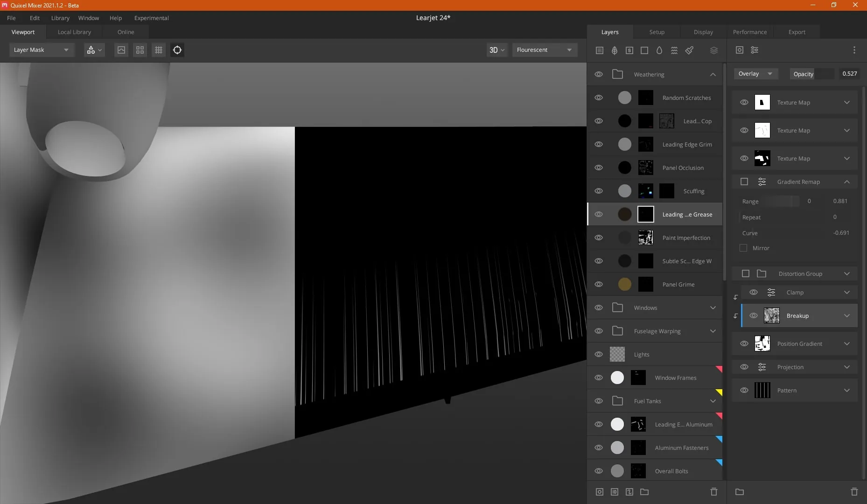
Task: Open the mask stack three-dot options menu
Action: pos(854,50)
